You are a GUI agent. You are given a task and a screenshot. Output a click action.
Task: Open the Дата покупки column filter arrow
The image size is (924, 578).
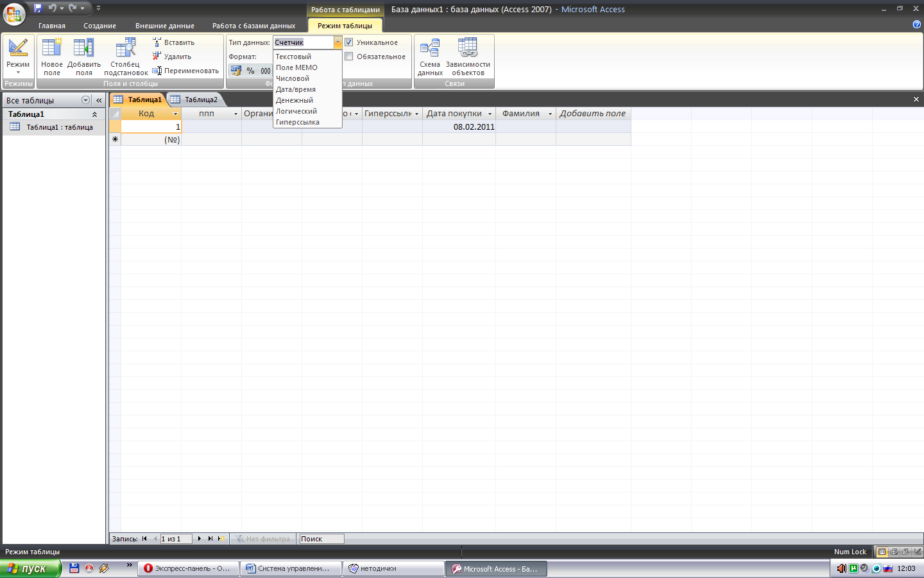pos(490,114)
